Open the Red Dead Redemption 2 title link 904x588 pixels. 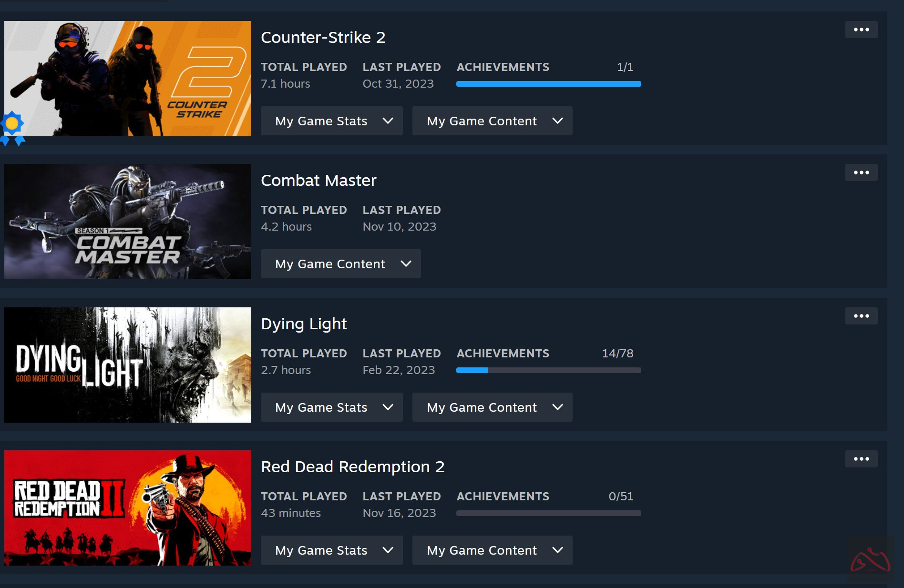click(x=353, y=466)
